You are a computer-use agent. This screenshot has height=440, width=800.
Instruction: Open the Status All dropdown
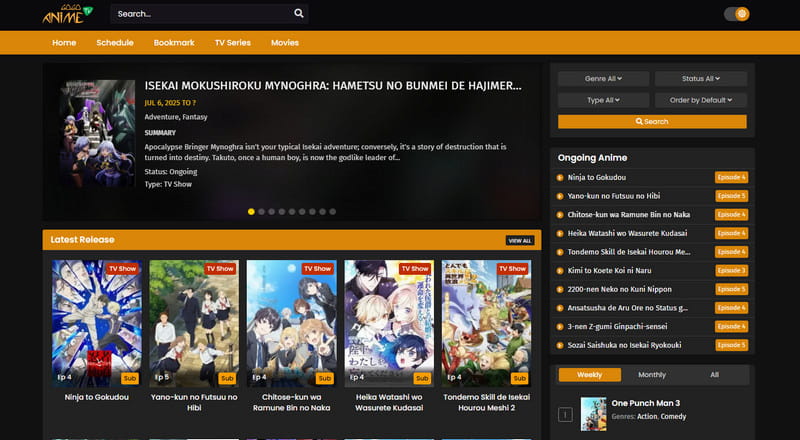(701, 79)
